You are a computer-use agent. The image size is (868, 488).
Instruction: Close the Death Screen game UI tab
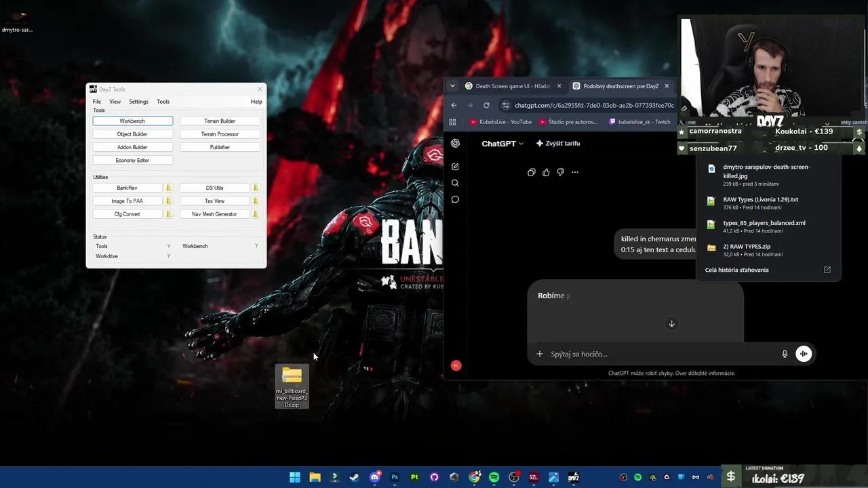pos(559,86)
